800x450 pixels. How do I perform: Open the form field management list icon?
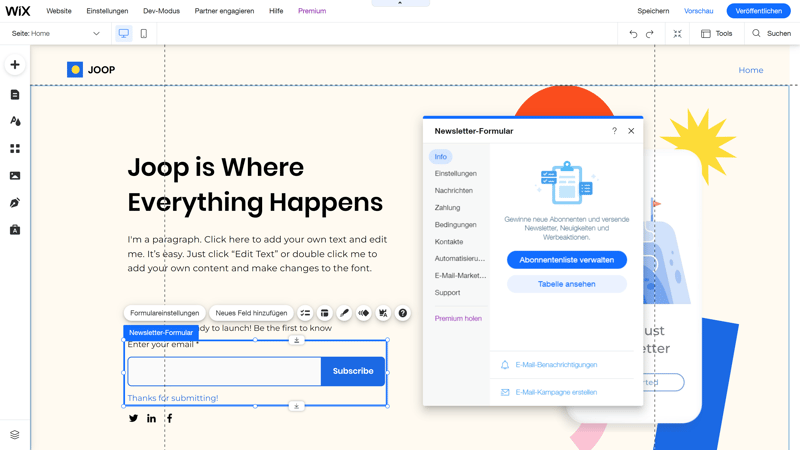pos(305,313)
